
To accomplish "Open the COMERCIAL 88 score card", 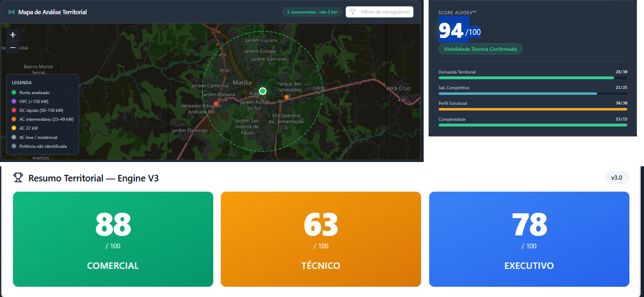I will click(x=113, y=239).
